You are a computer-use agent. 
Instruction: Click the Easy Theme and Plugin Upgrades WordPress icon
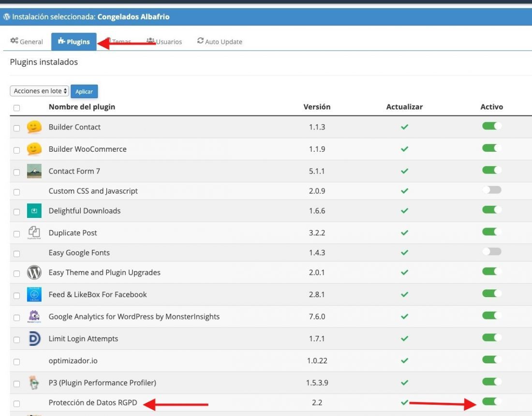point(34,272)
